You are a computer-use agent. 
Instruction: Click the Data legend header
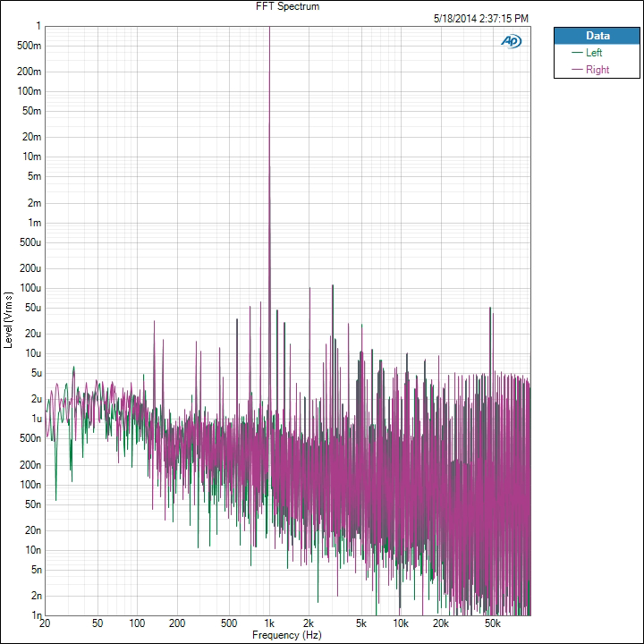[x=597, y=36]
